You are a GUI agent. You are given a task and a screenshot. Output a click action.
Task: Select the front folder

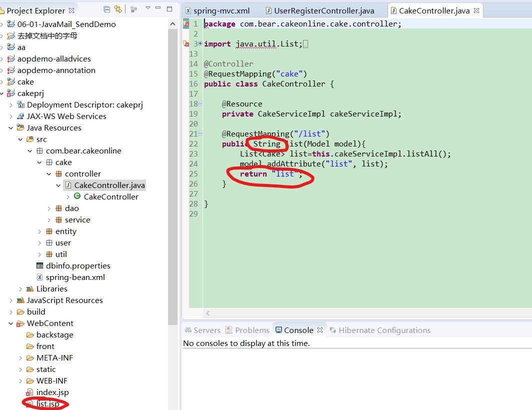coord(45,346)
